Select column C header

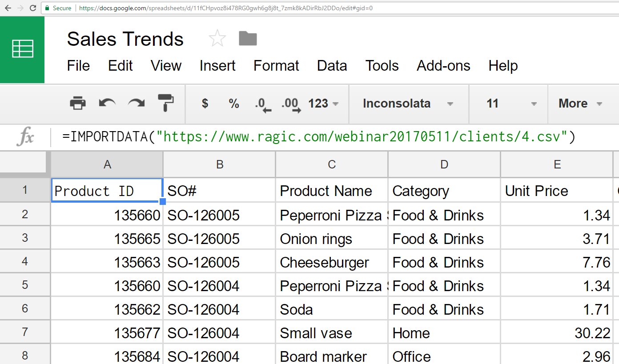click(332, 165)
